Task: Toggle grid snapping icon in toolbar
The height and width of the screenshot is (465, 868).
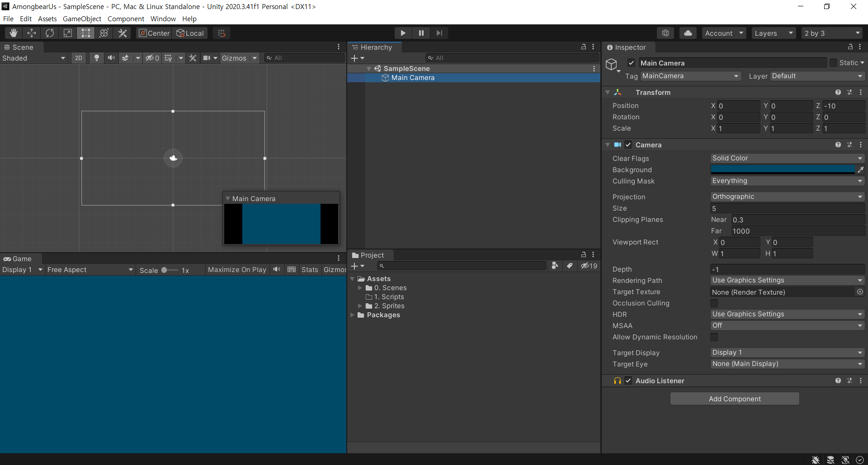Action: tap(222, 33)
